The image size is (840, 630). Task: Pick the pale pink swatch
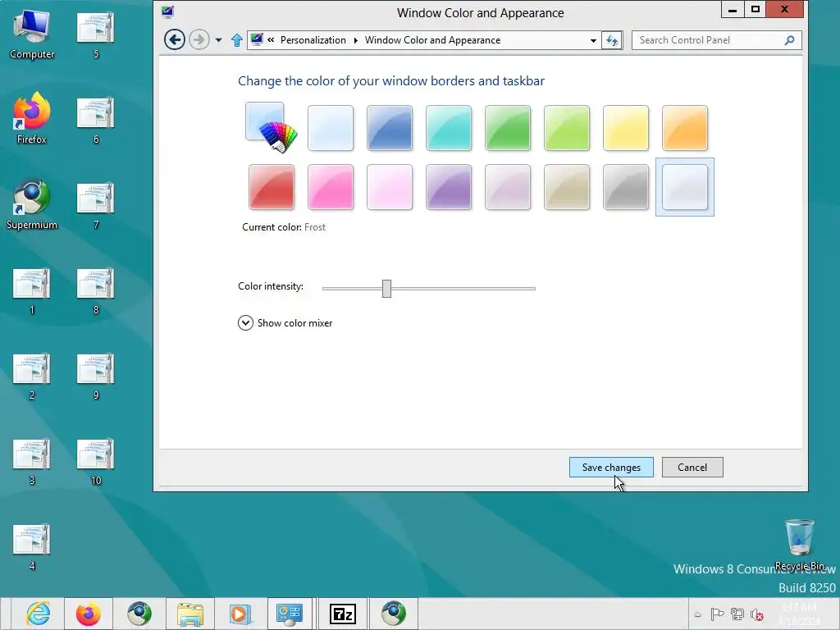pyautogui.click(x=390, y=187)
